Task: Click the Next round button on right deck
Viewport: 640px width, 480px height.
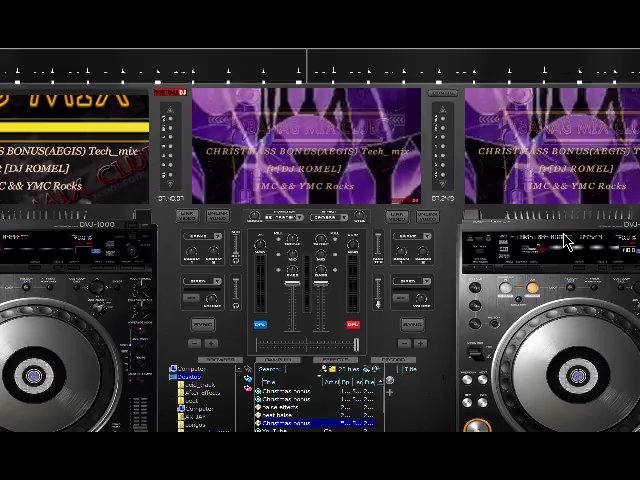Action: (482, 380)
